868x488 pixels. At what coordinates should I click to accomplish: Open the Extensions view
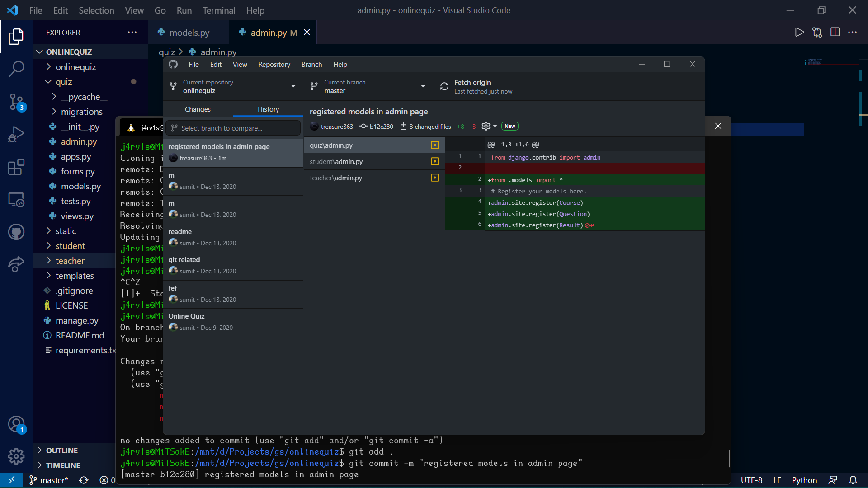[16, 167]
